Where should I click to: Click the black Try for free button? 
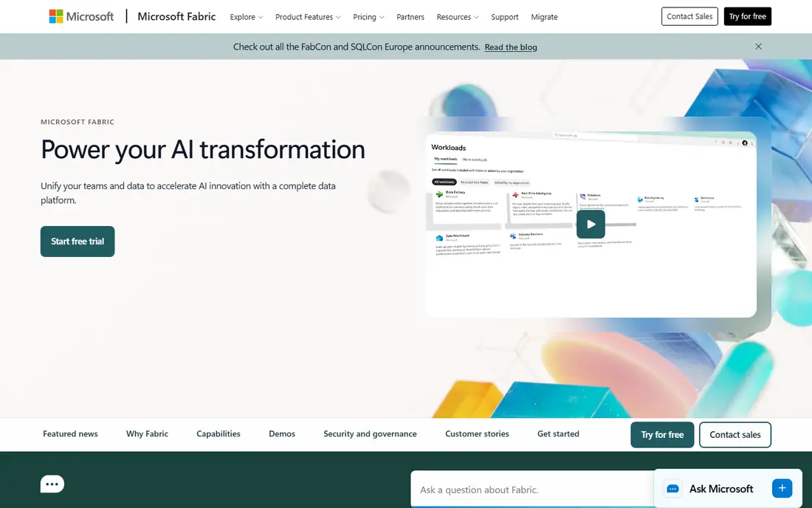point(747,16)
